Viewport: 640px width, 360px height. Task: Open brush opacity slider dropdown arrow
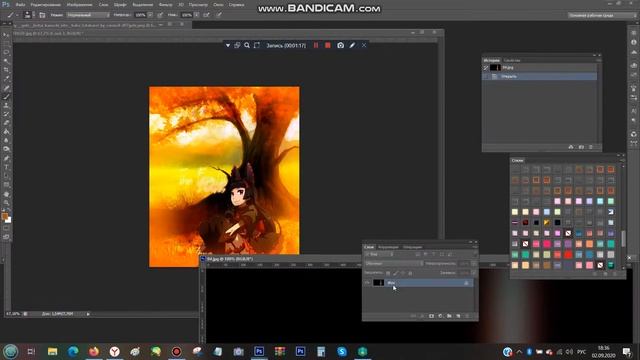150,15
